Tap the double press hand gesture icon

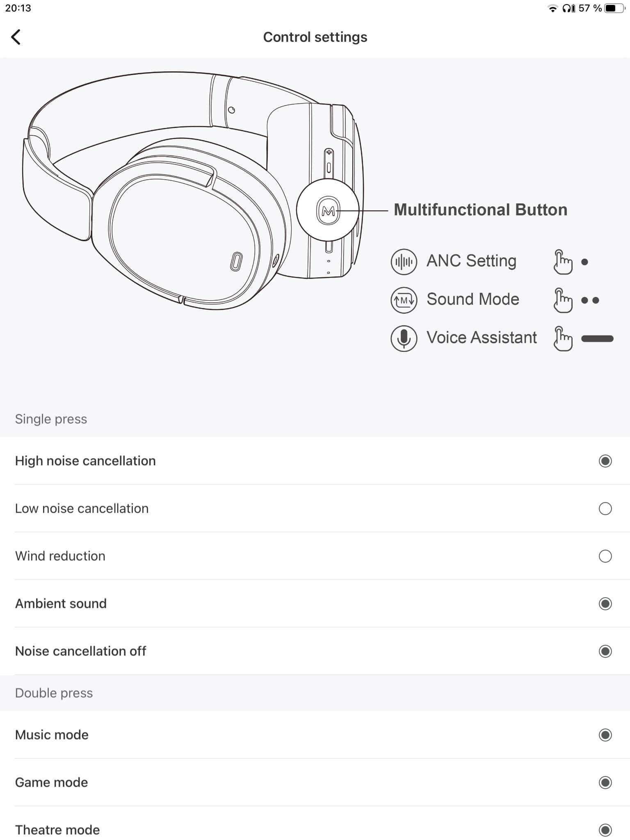pyautogui.click(x=563, y=300)
